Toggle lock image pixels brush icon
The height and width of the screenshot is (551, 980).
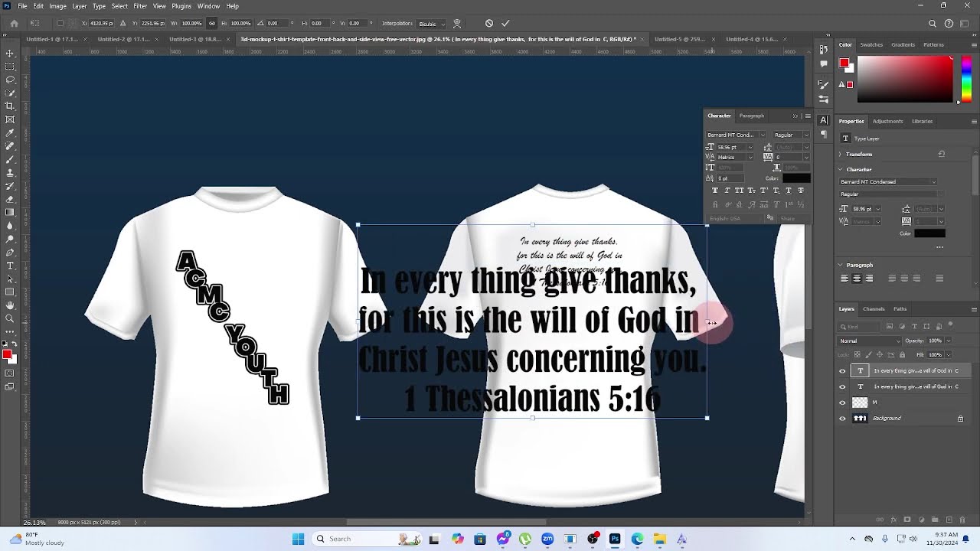(x=868, y=355)
